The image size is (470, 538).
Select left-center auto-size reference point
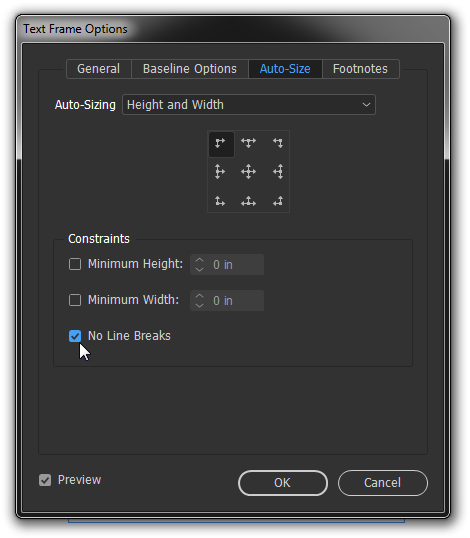coord(220,172)
